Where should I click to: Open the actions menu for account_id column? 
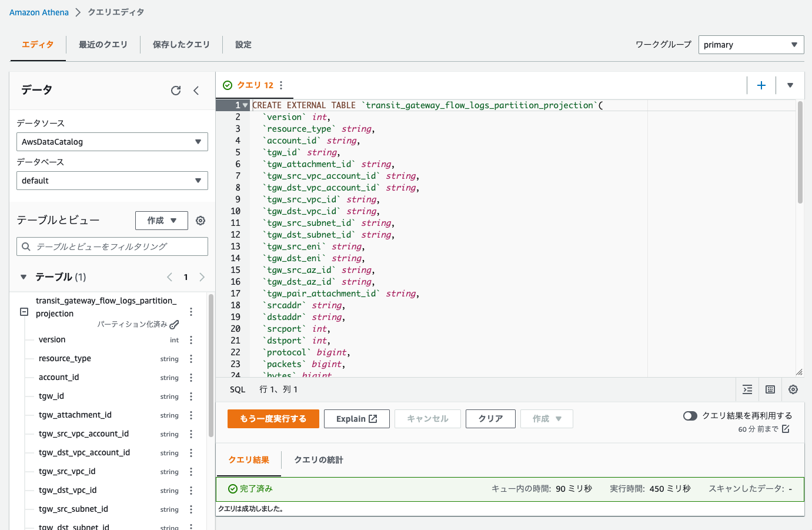click(x=191, y=378)
